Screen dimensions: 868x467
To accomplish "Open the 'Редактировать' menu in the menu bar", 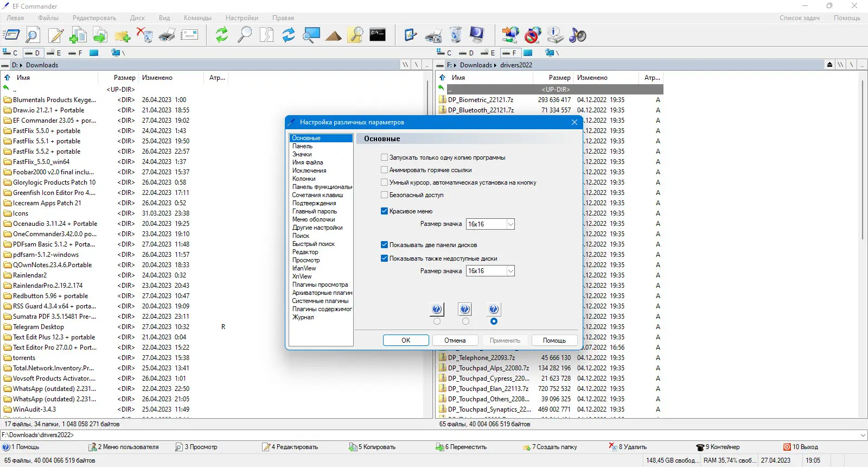I will (94, 18).
